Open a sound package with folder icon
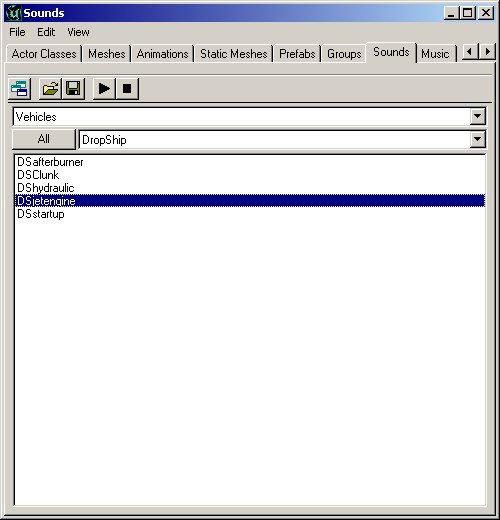Viewport: 500px width, 520px height. [50, 89]
